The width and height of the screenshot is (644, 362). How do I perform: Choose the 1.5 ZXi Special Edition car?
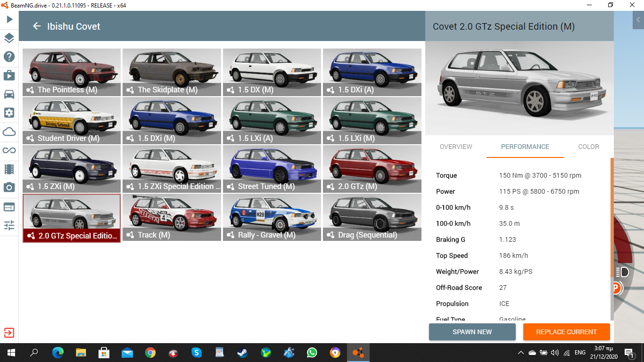pyautogui.click(x=172, y=169)
